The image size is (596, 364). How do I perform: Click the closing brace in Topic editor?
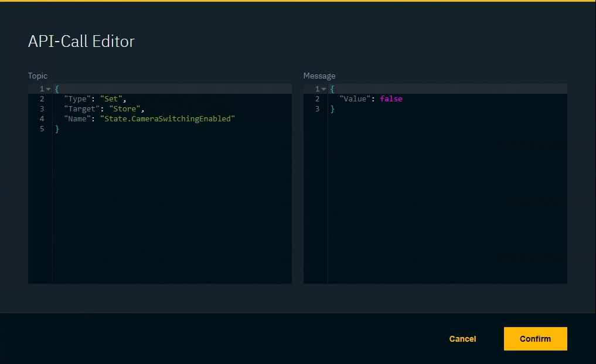pos(57,129)
